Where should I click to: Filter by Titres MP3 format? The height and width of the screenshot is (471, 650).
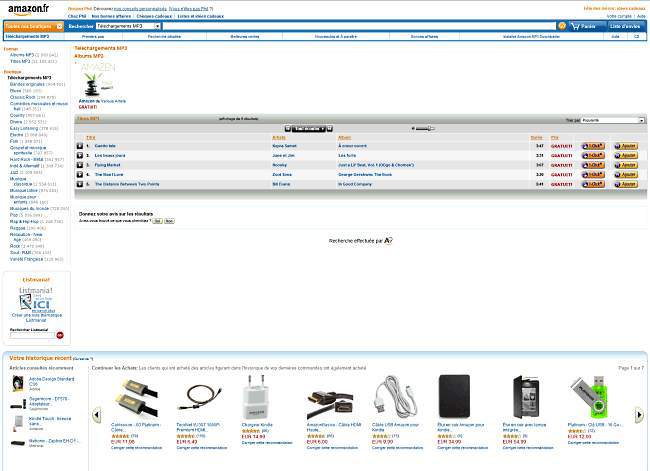coord(20,61)
